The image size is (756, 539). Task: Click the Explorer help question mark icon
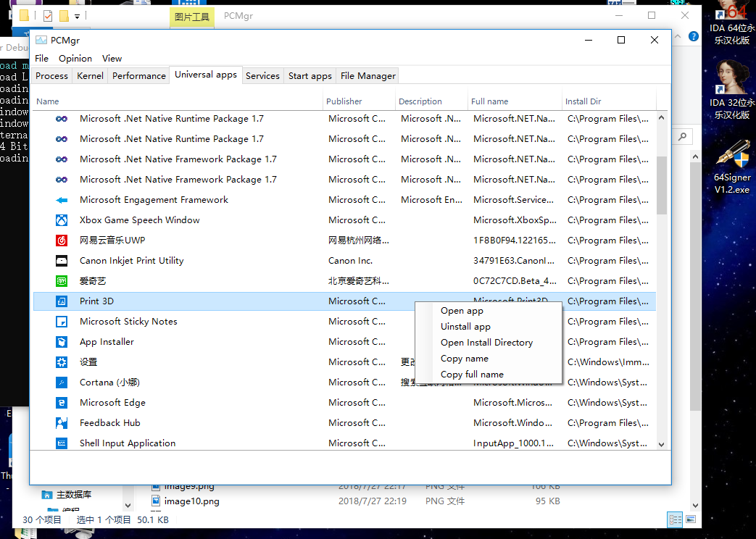pyautogui.click(x=694, y=36)
